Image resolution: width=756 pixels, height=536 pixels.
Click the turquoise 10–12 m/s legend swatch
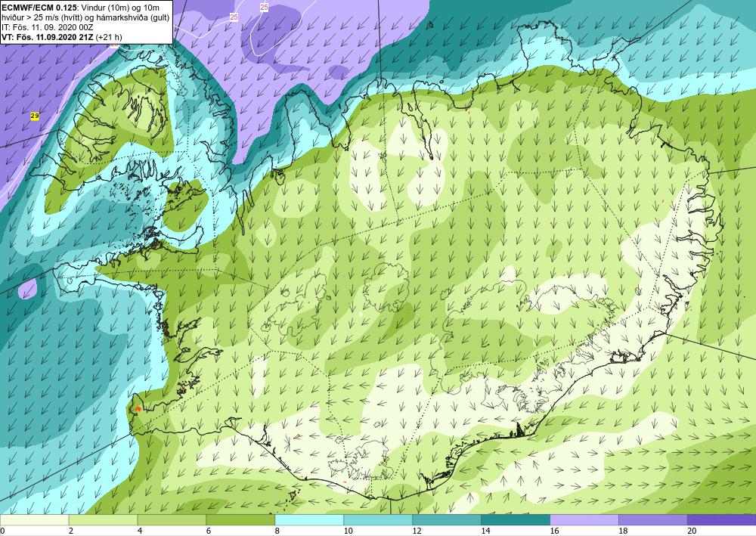(378, 520)
